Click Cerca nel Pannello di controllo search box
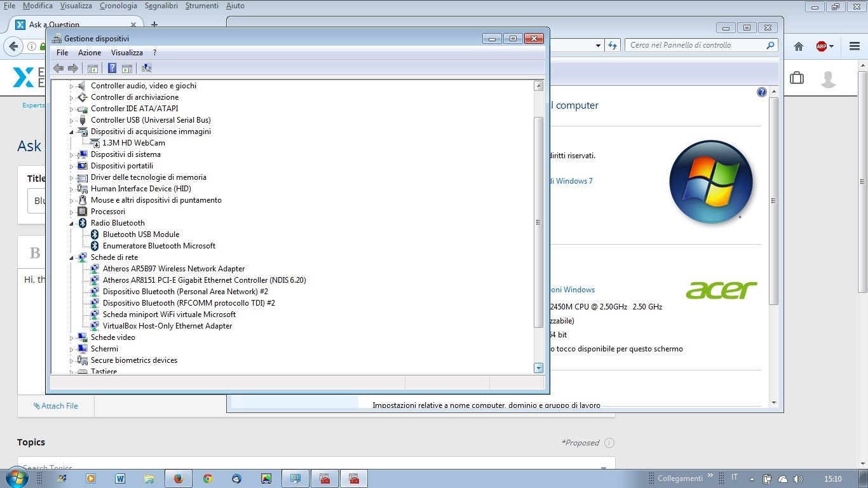 pyautogui.click(x=702, y=45)
